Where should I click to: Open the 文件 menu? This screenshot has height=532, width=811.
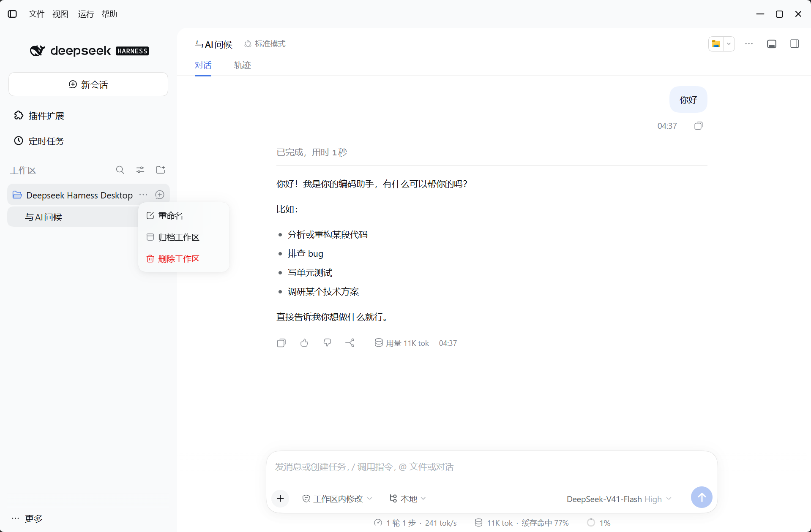tap(36, 14)
